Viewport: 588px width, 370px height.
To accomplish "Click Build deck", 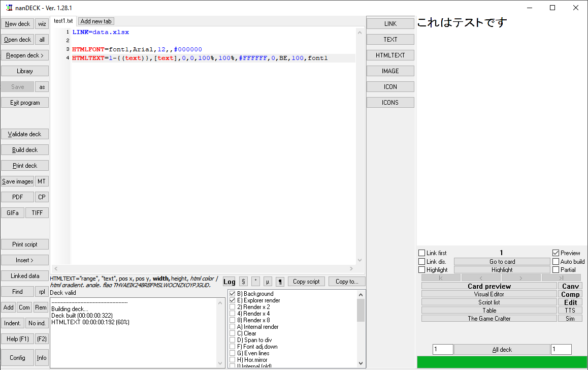I will coord(25,150).
